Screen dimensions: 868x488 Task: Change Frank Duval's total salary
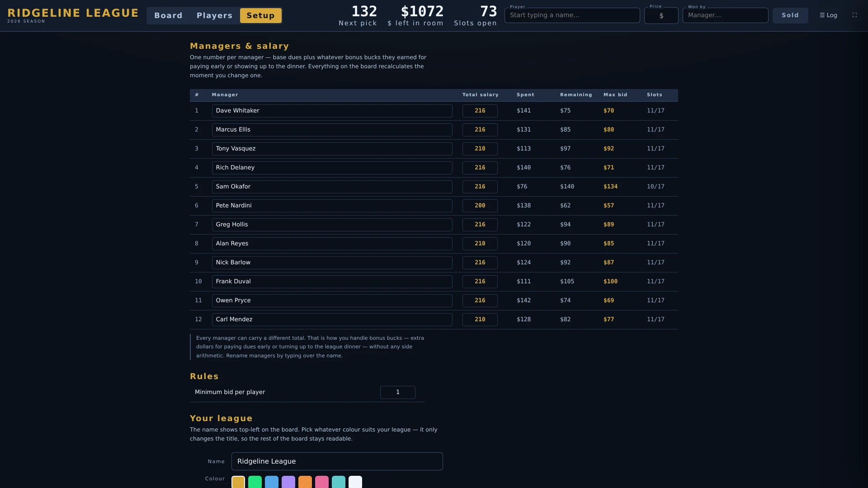480,282
